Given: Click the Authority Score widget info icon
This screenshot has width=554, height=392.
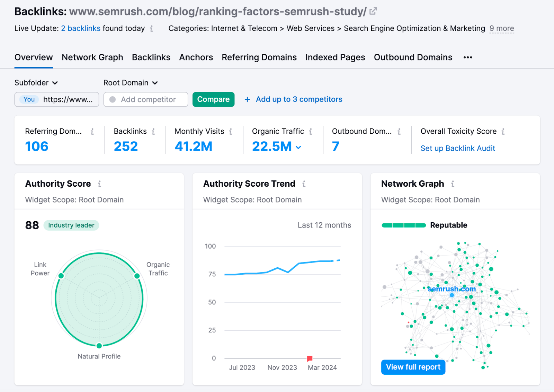Looking at the screenshot, I should tap(99, 184).
